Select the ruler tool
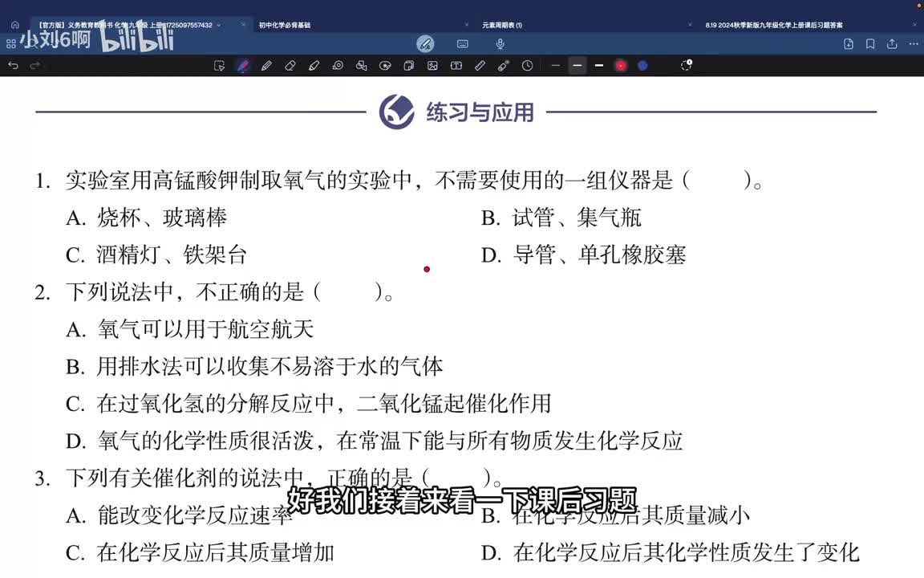924x578 pixels. point(480,66)
